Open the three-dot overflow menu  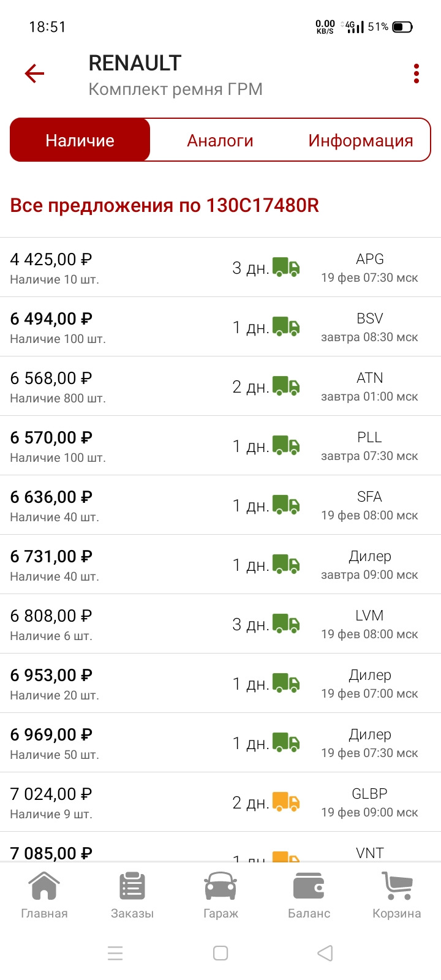coord(417,74)
